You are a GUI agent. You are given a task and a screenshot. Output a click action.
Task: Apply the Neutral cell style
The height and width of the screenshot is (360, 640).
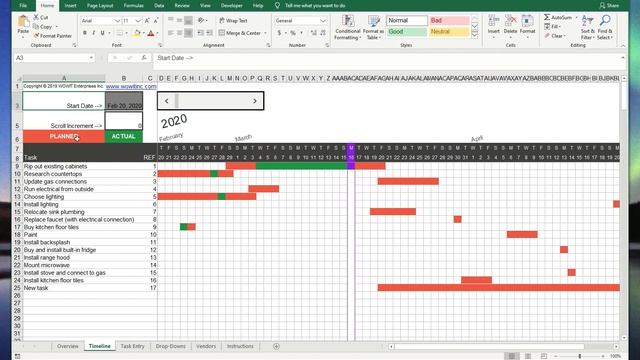[449, 32]
